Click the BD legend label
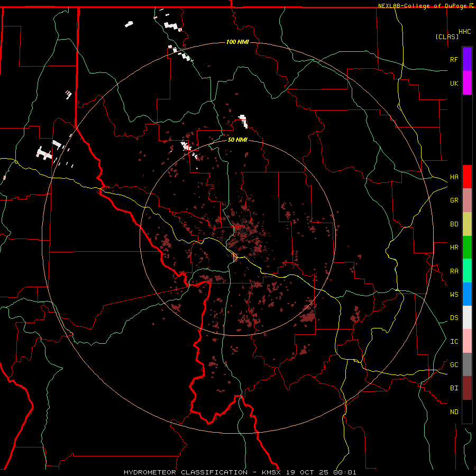 (x=454, y=224)
